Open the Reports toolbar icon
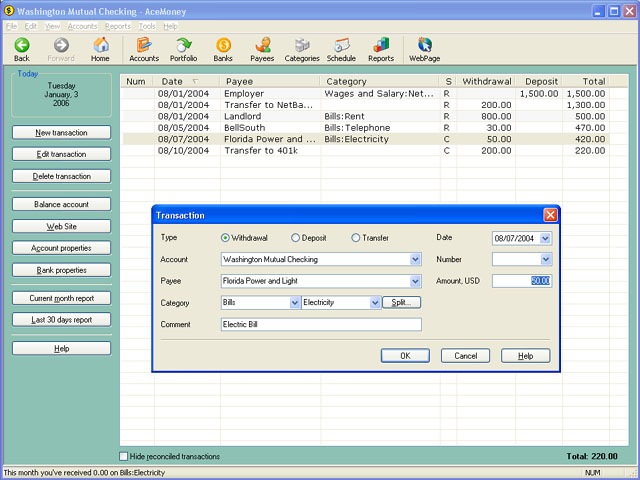The width and height of the screenshot is (640, 480). click(x=381, y=45)
